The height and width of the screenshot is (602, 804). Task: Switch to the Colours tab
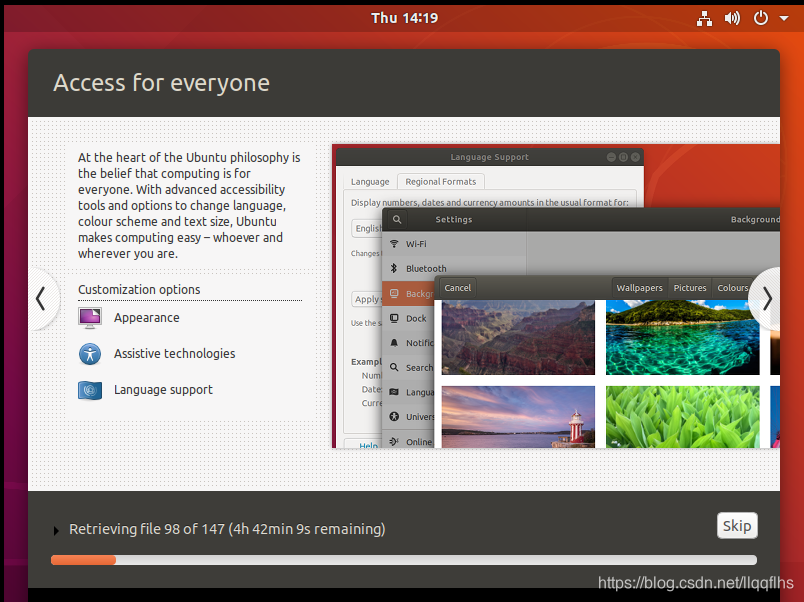(x=732, y=288)
